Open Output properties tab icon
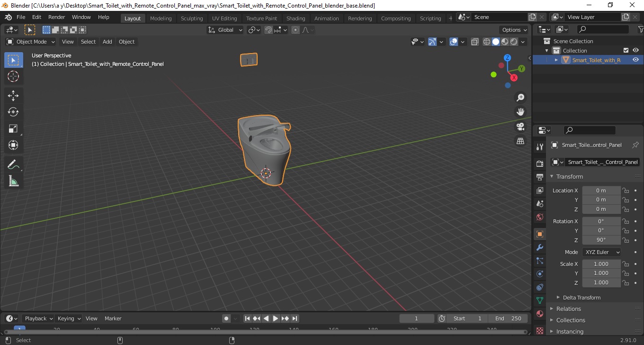Image resolution: width=644 pixels, height=345 pixels. pyautogui.click(x=540, y=177)
